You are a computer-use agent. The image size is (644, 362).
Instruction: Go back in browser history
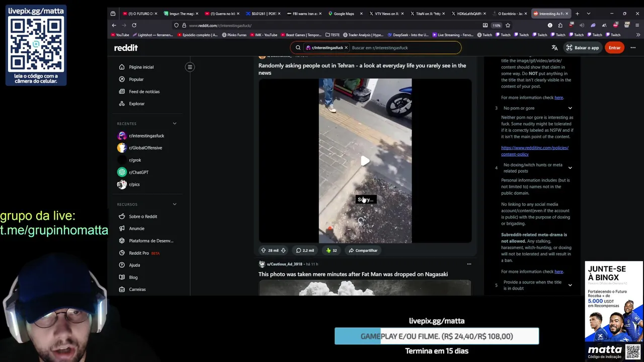click(x=114, y=25)
